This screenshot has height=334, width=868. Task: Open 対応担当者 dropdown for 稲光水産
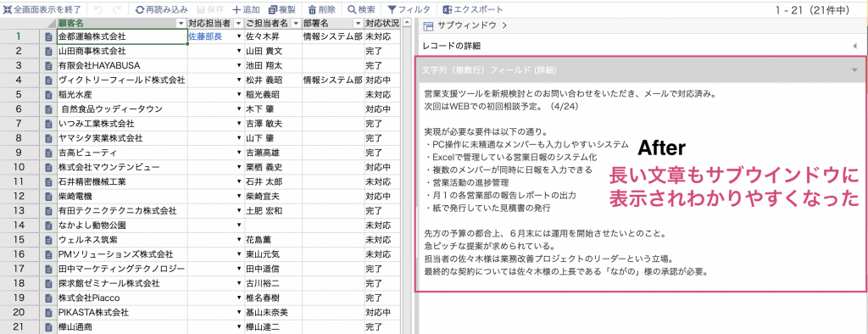pos(239,95)
